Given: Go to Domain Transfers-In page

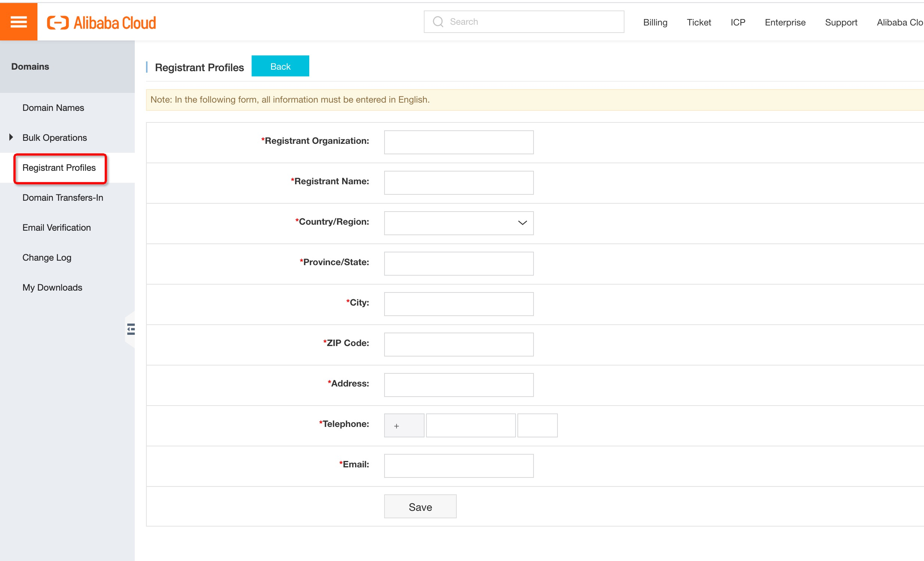Looking at the screenshot, I should pyautogui.click(x=63, y=197).
